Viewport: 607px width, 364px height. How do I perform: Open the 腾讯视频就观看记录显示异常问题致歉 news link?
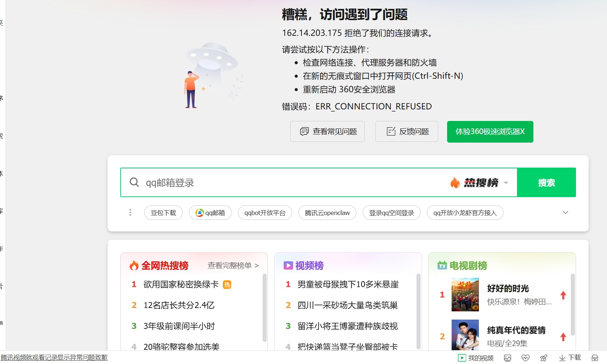[54, 358]
